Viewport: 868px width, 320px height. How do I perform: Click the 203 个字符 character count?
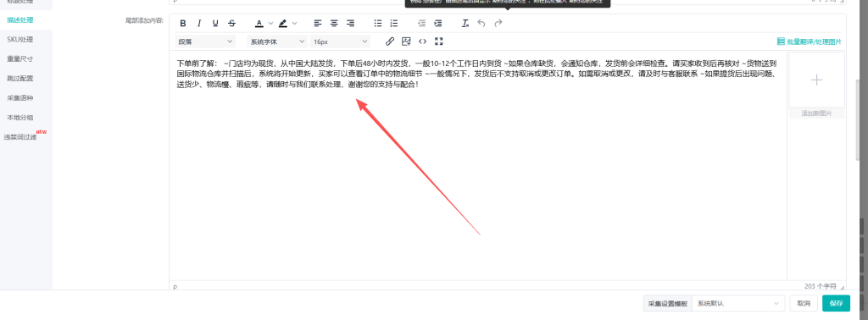tap(821, 286)
